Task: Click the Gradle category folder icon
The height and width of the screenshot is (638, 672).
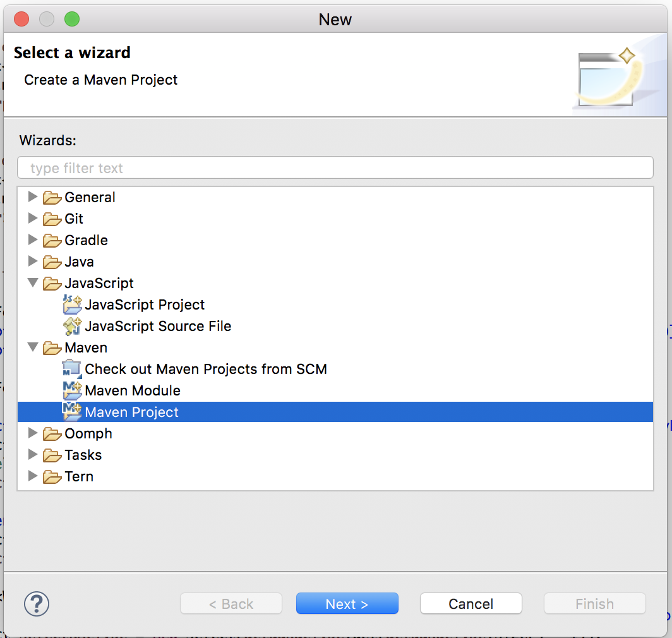Action: click(52, 240)
